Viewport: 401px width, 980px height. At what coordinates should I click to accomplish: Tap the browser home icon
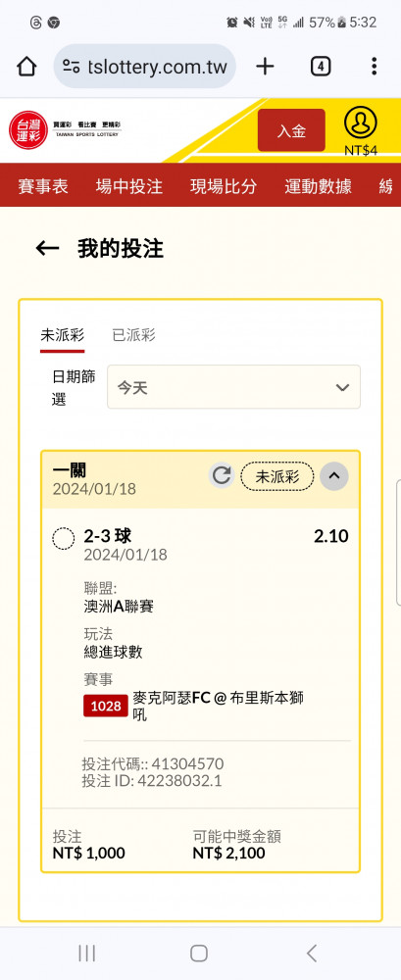pyautogui.click(x=26, y=67)
